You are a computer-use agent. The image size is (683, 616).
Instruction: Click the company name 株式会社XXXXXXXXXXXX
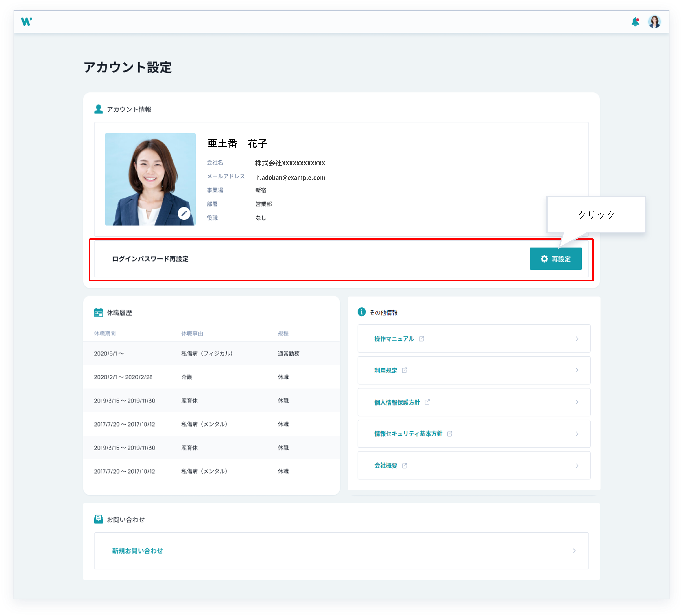point(290,163)
